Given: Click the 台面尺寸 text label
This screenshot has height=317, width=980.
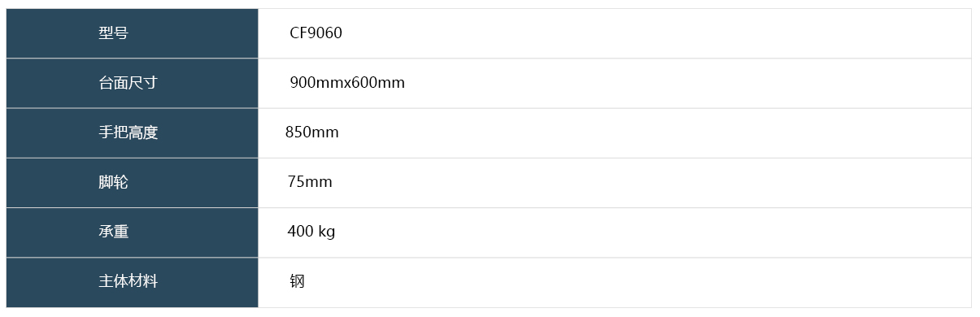Looking at the screenshot, I should click(128, 83).
